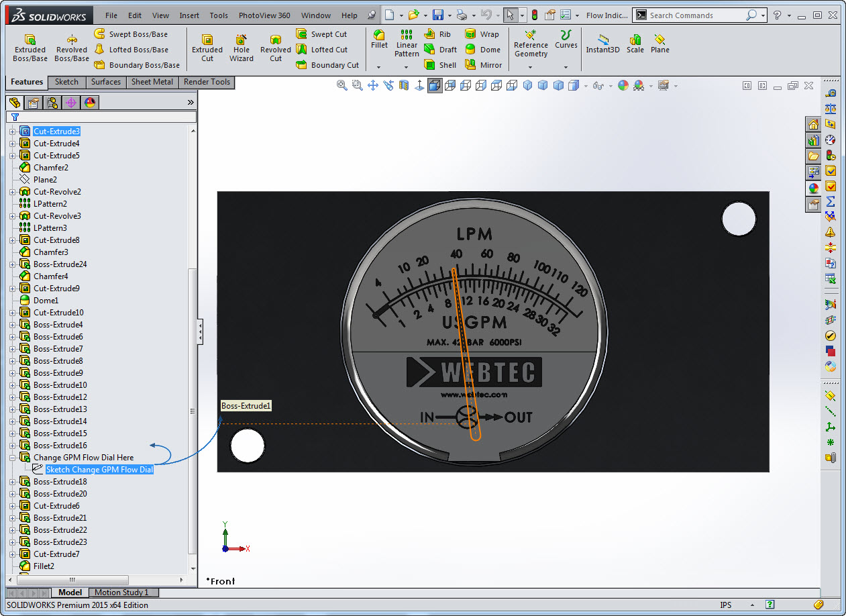Open the File menu

point(111,15)
